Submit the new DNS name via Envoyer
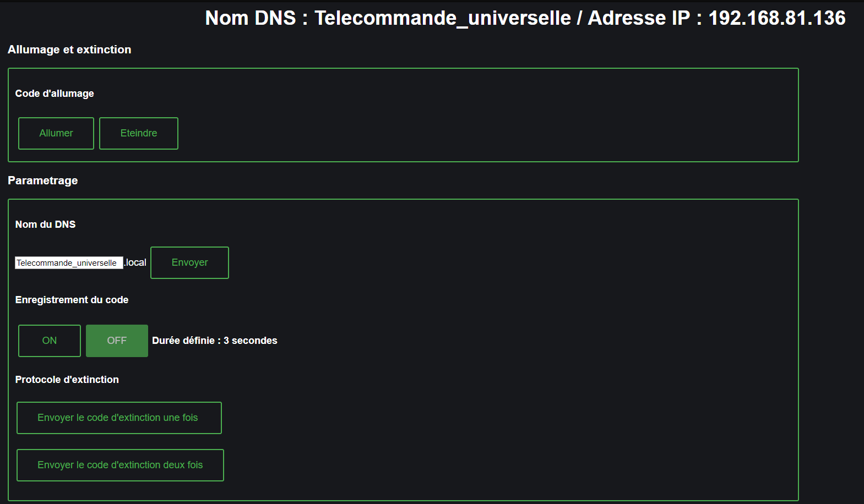The width and height of the screenshot is (864, 504). pos(189,262)
